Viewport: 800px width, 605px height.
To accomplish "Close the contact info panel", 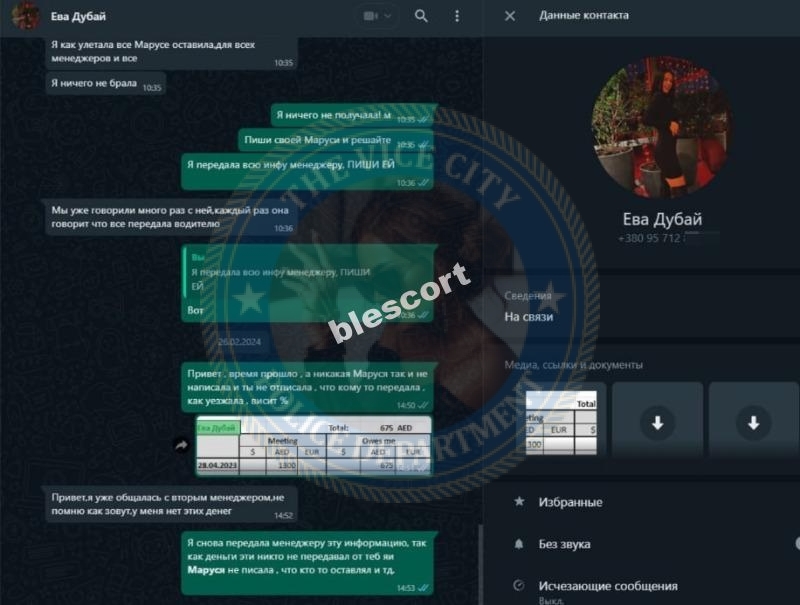I will pos(510,16).
